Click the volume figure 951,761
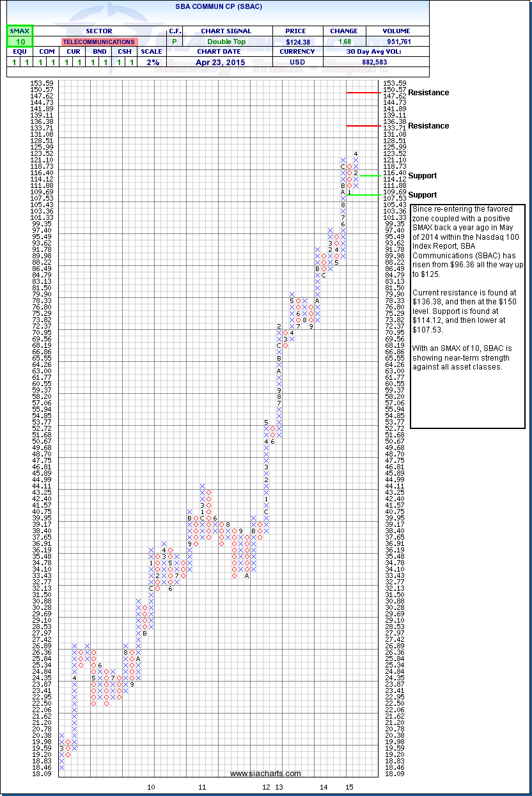This screenshot has height=796, width=532. 397,42
